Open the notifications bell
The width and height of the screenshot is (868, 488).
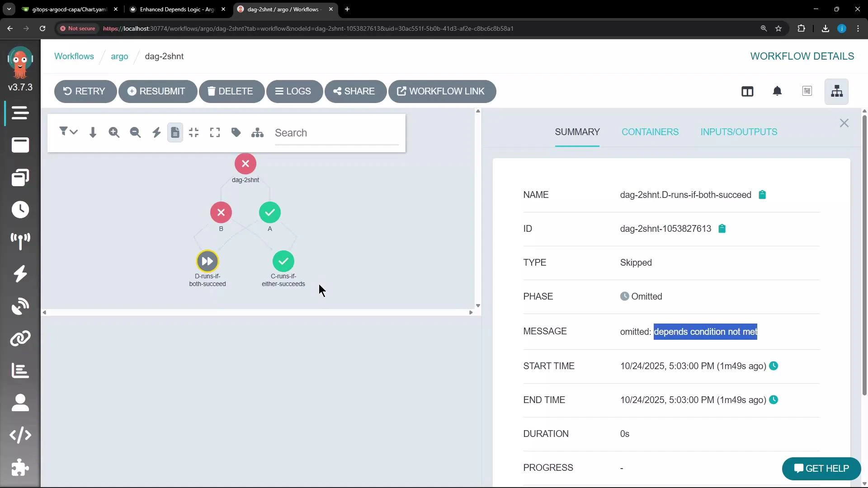point(778,91)
